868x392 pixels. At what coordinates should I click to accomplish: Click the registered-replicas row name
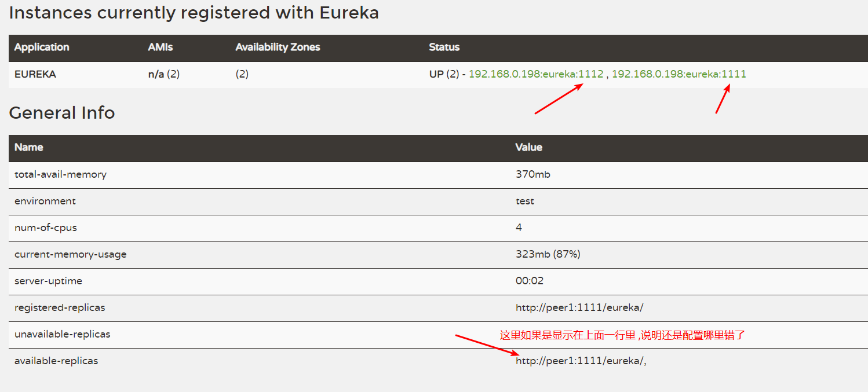tap(60, 307)
